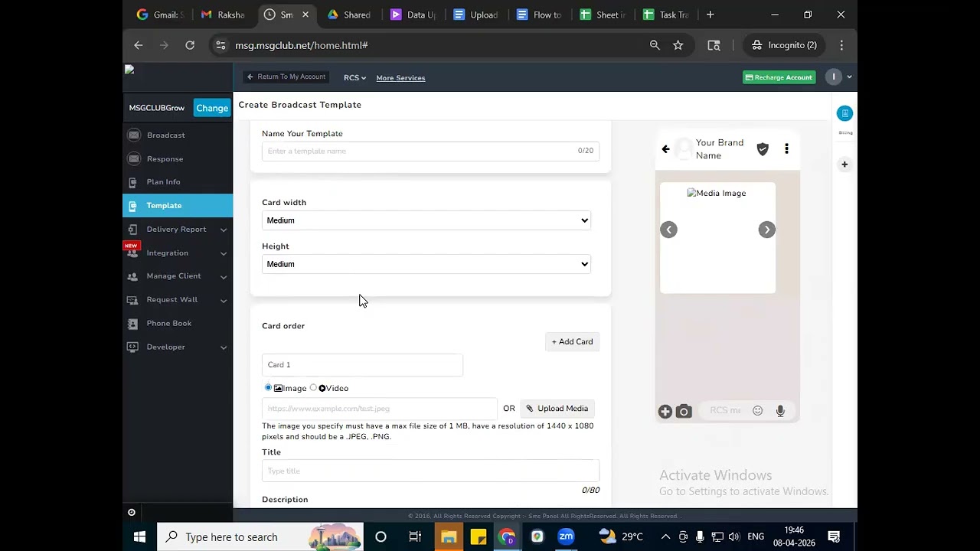
Task: Switch to the Shared Drive tab
Action: point(350,15)
